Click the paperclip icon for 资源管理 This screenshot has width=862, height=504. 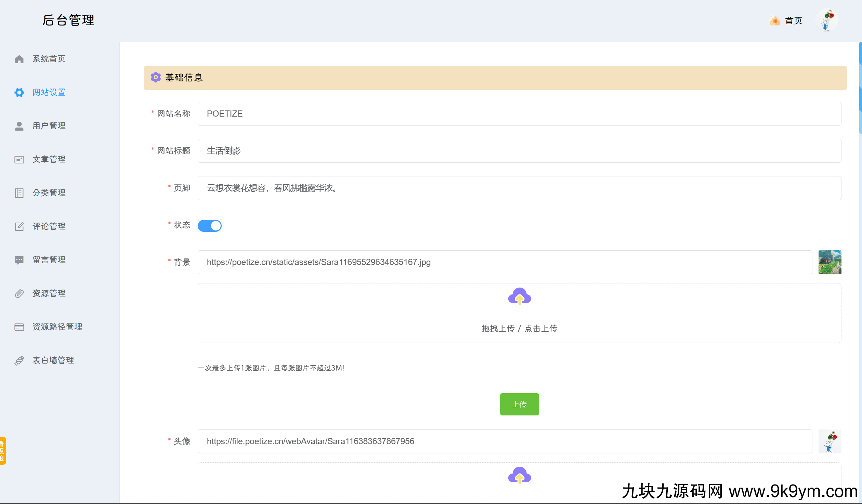click(x=19, y=293)
